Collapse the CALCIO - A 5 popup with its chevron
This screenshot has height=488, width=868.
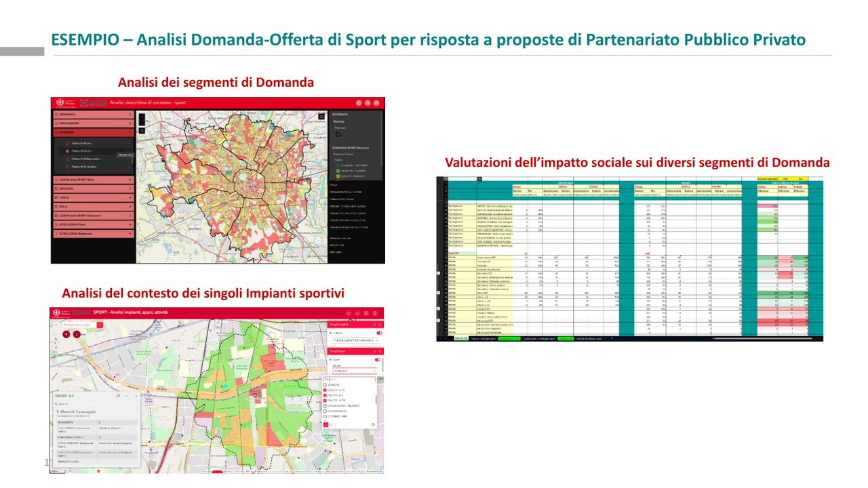[127, 396]
